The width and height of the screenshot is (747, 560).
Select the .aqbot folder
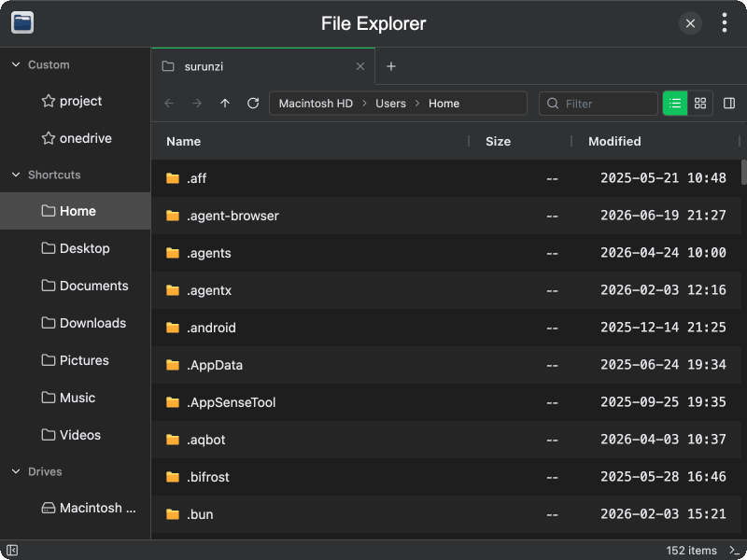(446, 440)
